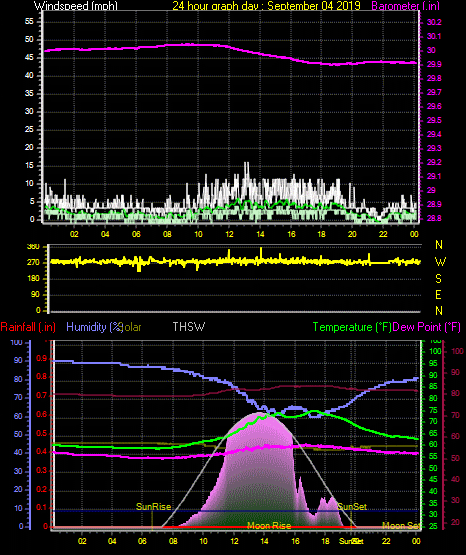
Task: Click the 12 hour tick under wind graph
Action: click(229, 234)
